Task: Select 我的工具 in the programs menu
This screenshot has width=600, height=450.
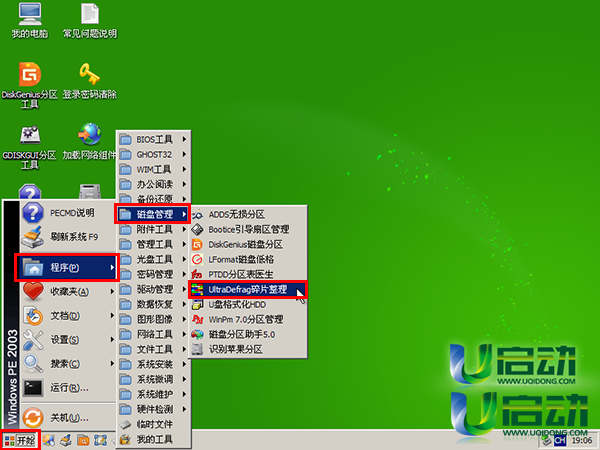Action: pyautogui.click(x=153, y=439)
